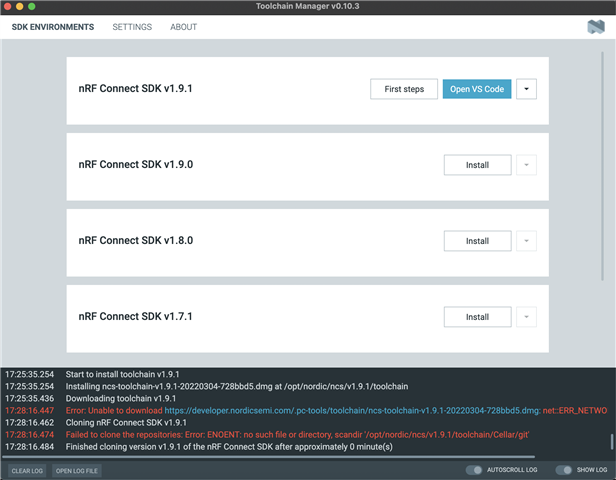Click the yellow minimize window button
The image size is (616, 480).
(20, 6)
